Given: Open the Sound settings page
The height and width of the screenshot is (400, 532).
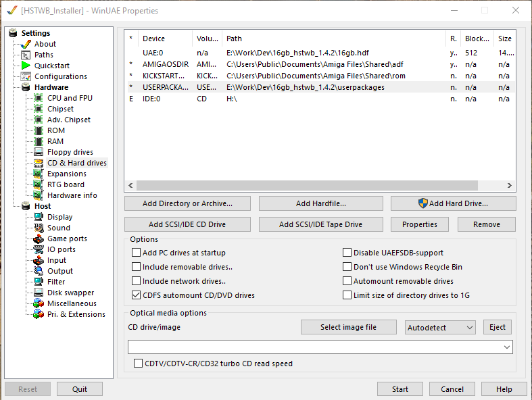Looking at the screenshot, I should [x=59, y=228].
